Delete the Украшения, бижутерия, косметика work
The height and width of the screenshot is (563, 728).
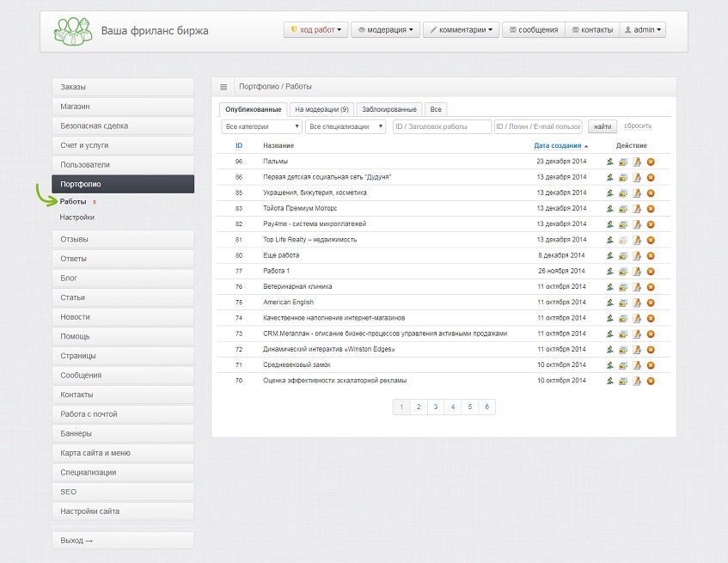tap(651, 193)
